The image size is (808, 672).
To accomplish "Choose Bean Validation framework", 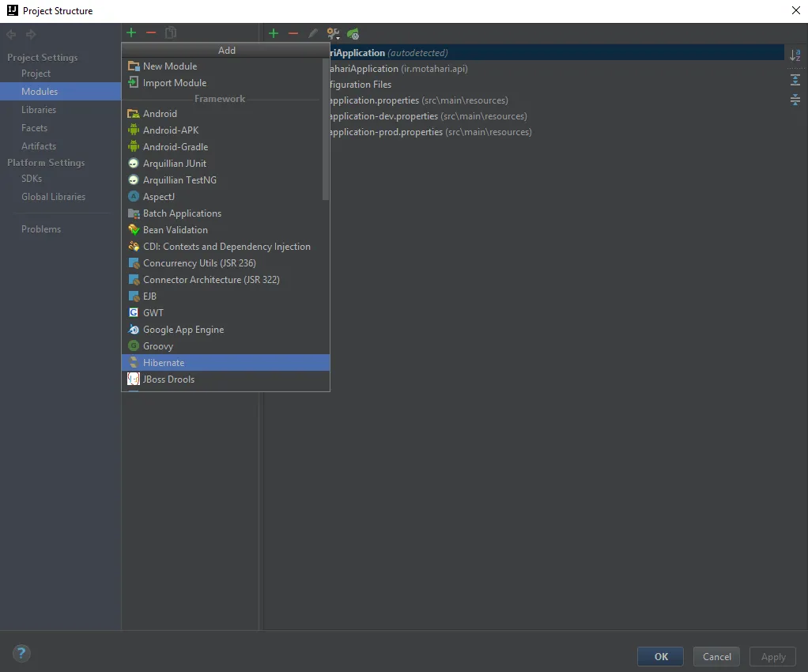I will click(225, 230).
